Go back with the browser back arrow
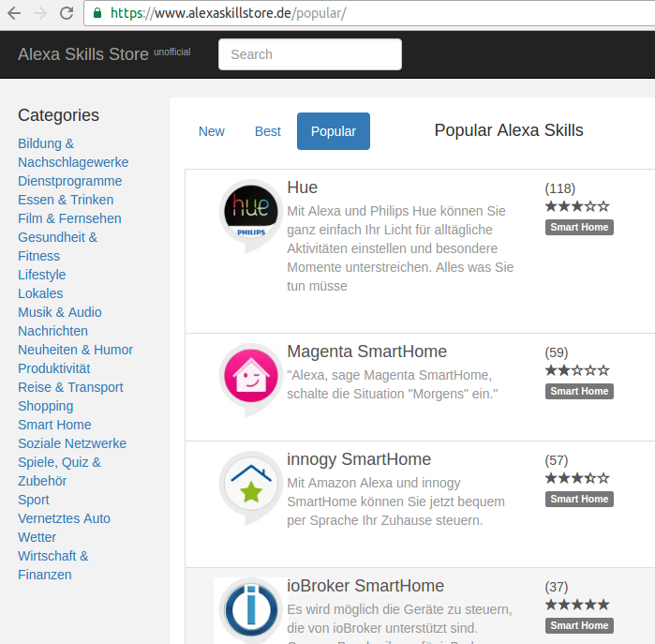This screenshot has height=644, width=655. click(14, 13)
